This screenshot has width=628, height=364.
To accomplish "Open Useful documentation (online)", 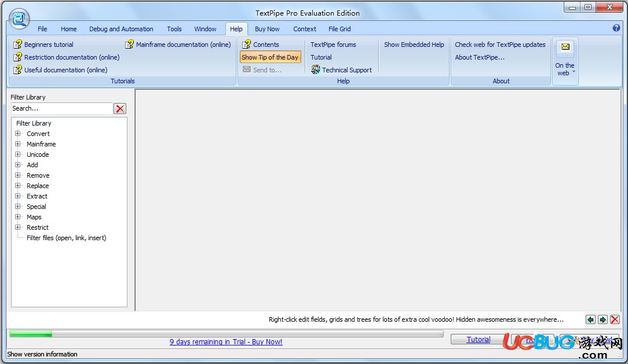I will 60,70.
